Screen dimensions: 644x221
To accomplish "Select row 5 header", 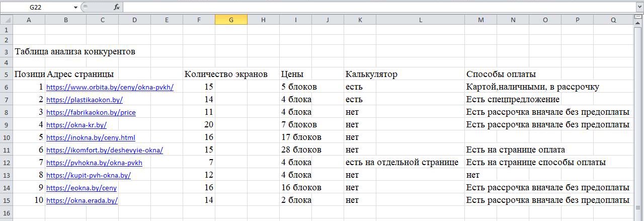I will coord(6,74).
